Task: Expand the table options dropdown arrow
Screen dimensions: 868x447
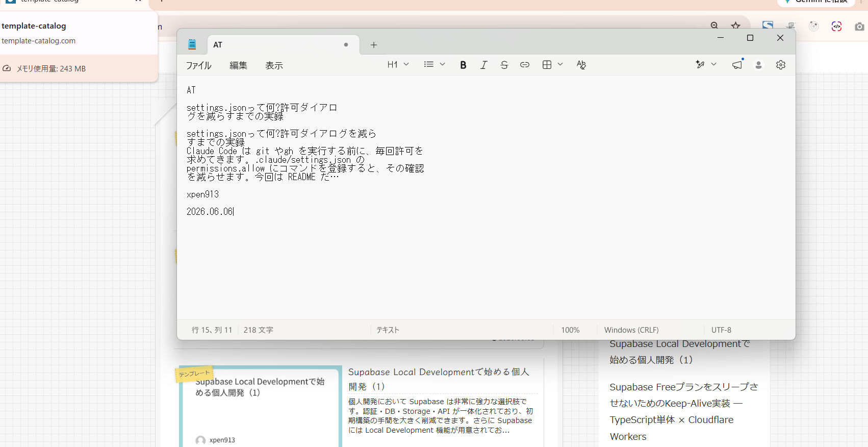Action: pyautogui.click(x=560, y=65)
